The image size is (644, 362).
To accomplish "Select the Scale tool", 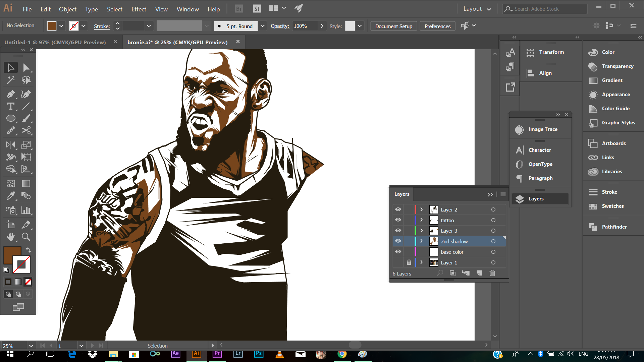I will (x=26, y=145).
